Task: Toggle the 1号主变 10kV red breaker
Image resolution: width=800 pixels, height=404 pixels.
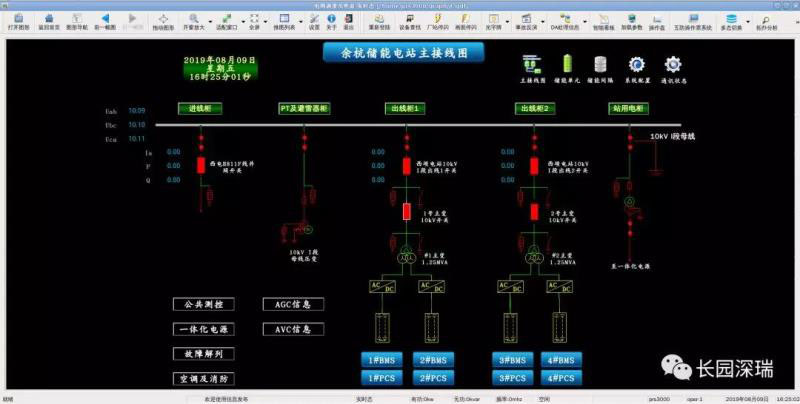Action: (407, 211)
